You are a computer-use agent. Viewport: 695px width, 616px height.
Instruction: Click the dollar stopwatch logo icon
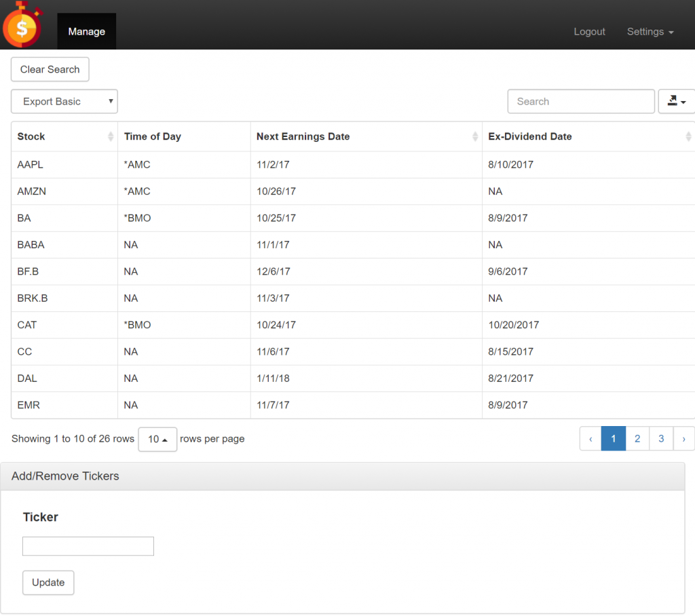(22, 24)
